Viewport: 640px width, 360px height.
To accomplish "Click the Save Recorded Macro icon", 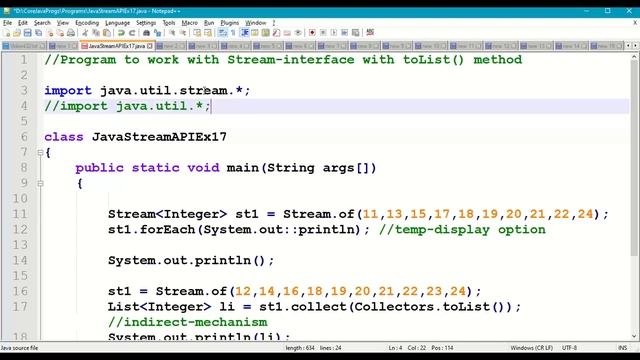I will (355, 33).
